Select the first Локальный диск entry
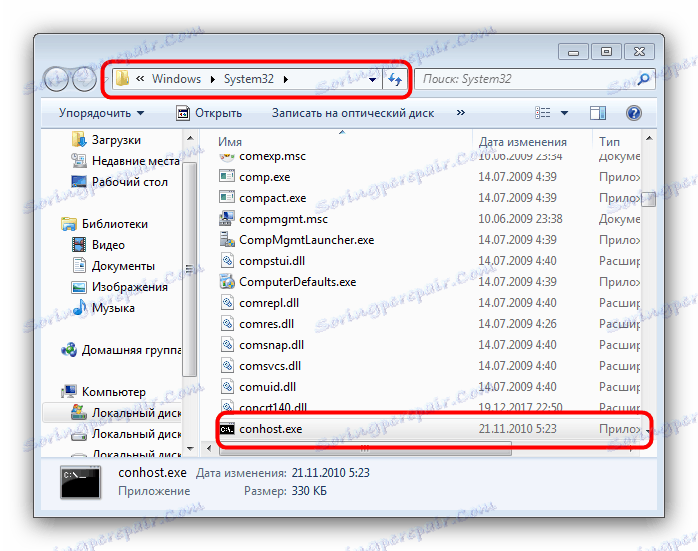 pyautogui.click(x=113, y=413)
